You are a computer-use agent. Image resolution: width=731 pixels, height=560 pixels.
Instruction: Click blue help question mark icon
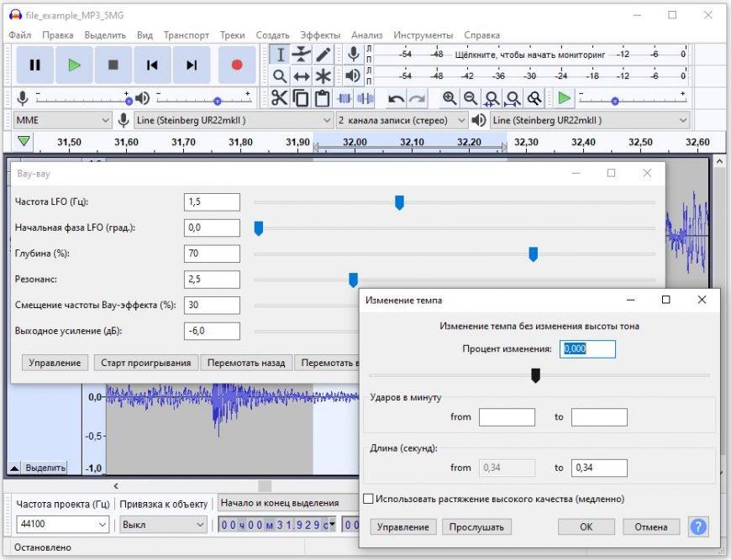pos(697,527)
